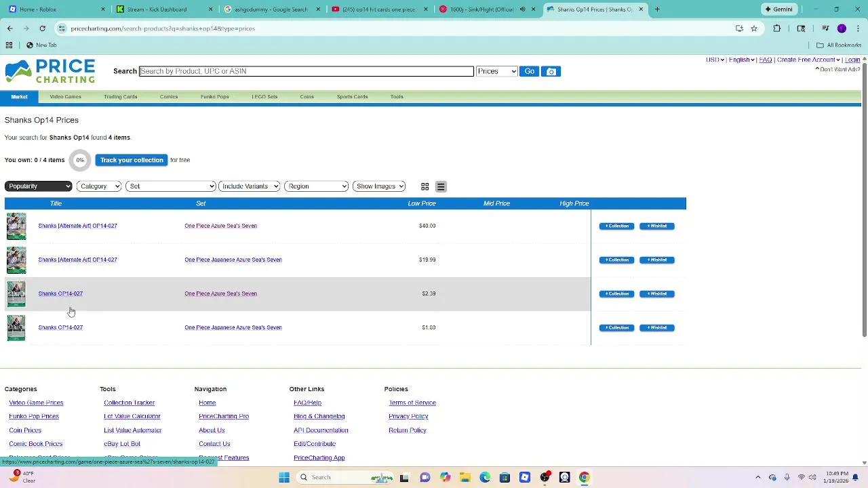Screen dimensions: 868x488
Task: Add $40.00 Shanks Alternate Art to Collection
Action: [x=616, y=226]
